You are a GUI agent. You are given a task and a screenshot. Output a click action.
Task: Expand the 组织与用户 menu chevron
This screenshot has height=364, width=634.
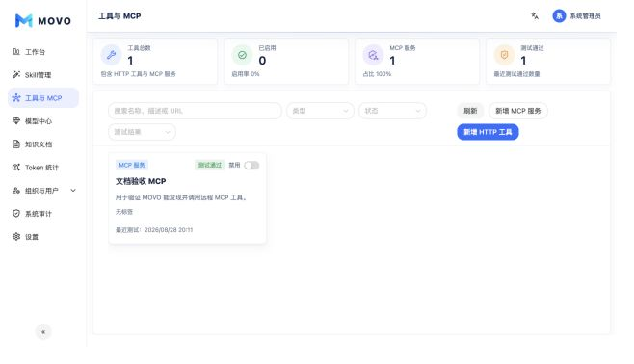pos(73,191)
